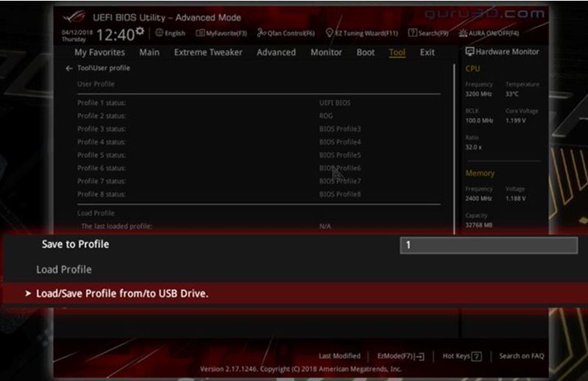Screen dimensions: 588x381
Task: Open the Extreme Tweaker tab
Action: (208, 52)
